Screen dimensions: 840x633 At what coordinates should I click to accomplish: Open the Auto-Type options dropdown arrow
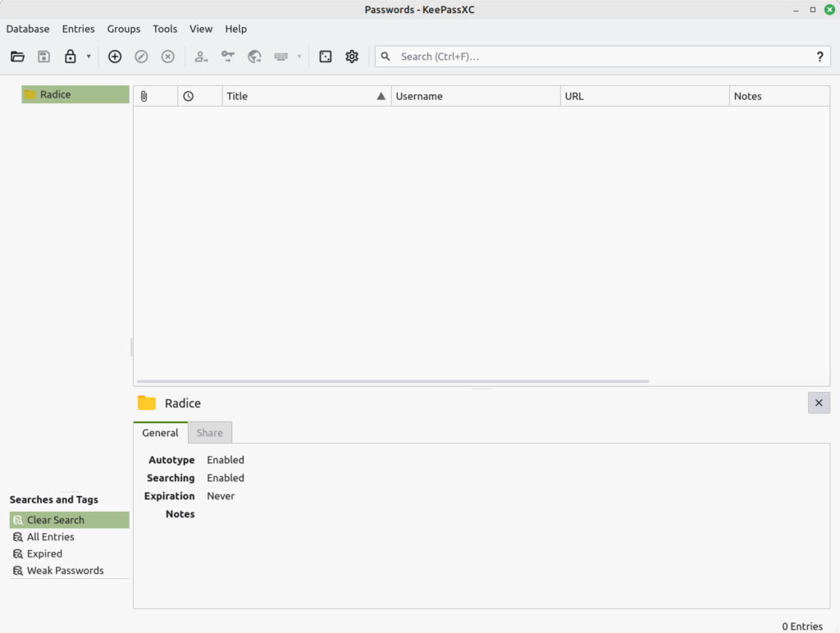tap(299, 57)
